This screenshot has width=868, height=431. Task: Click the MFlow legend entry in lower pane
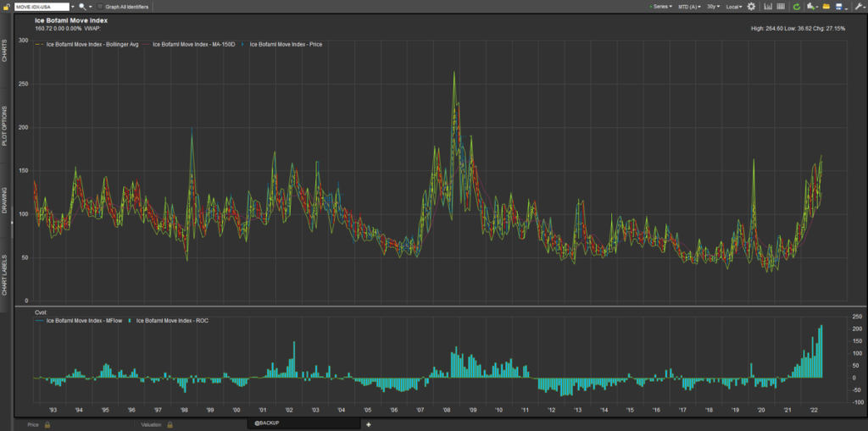pos(82,320)
